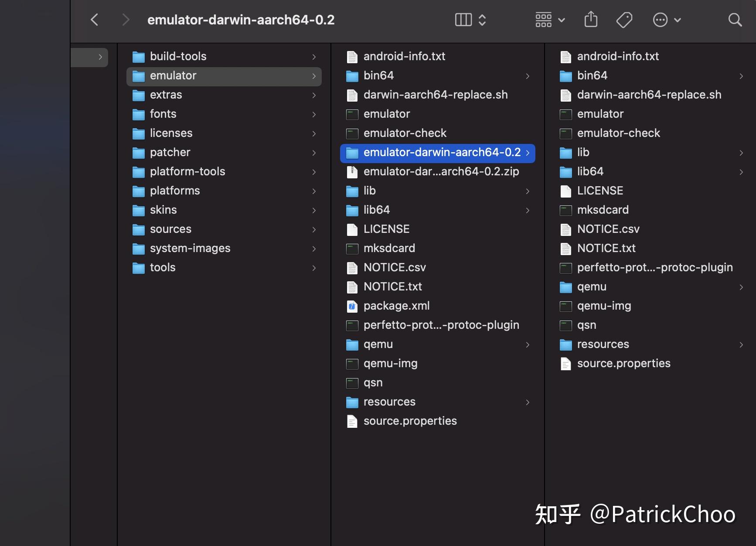Open the Share menu in the toolbar

pos(591,20)
